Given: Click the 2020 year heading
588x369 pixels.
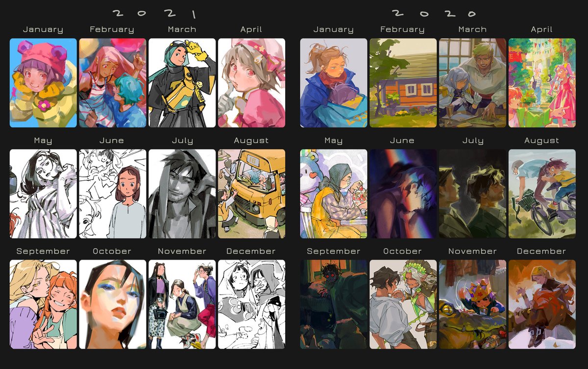Looking at the screenshot, I should click(x=434, y=13).
